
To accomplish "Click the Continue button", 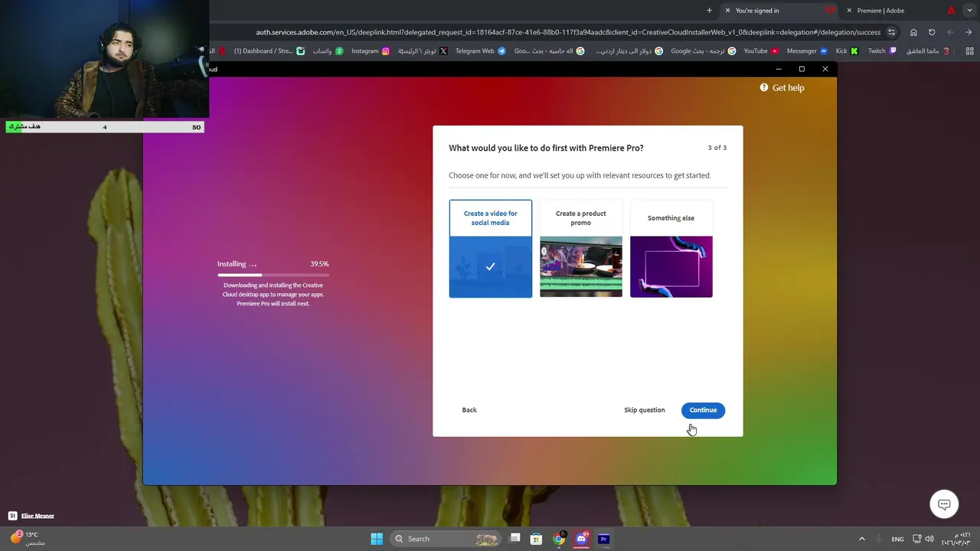I will [703, 410].
